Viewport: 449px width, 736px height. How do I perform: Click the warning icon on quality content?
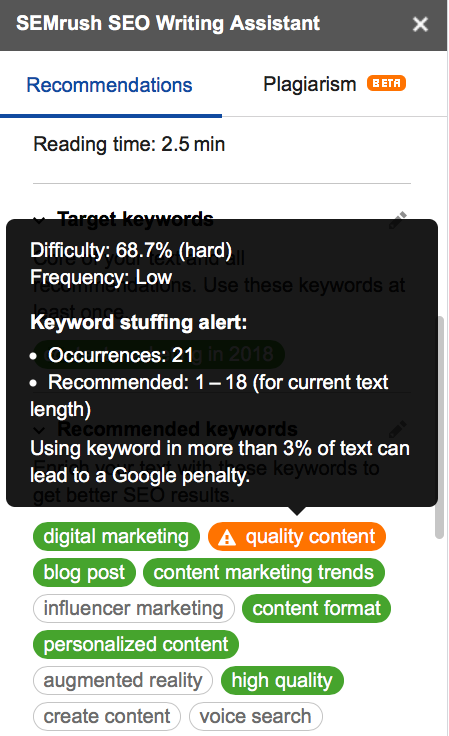point(227,537)
